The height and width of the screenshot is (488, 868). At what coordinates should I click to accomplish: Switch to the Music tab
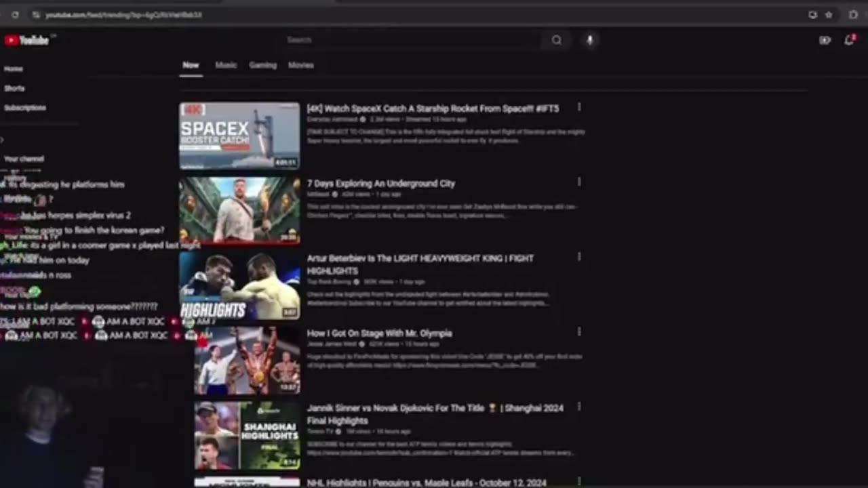(226, 65)
